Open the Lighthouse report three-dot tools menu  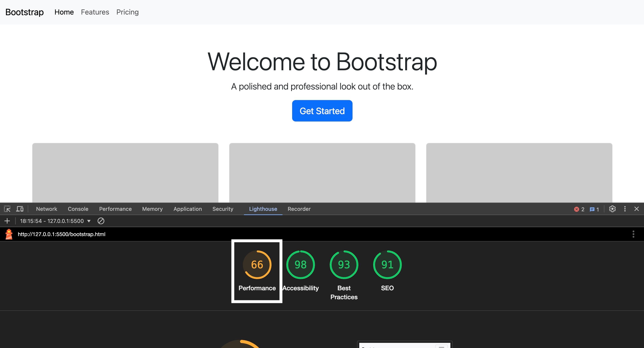coord(633,234)
